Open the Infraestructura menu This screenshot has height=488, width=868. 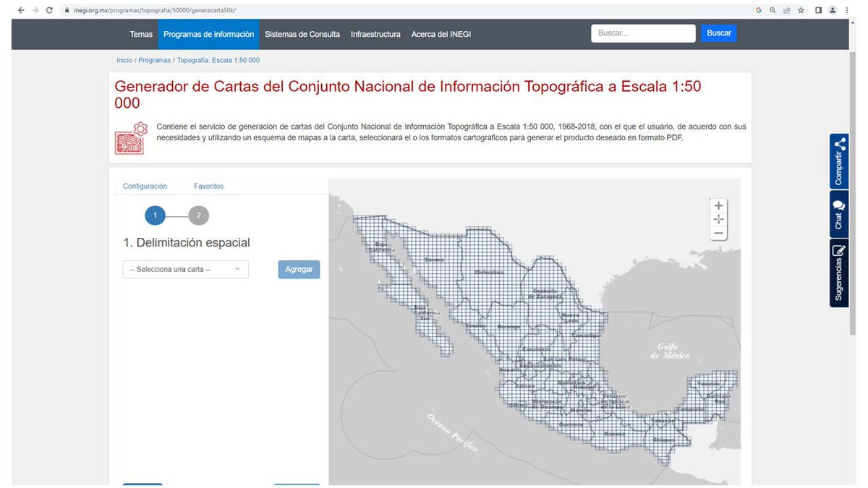point(375,35)
